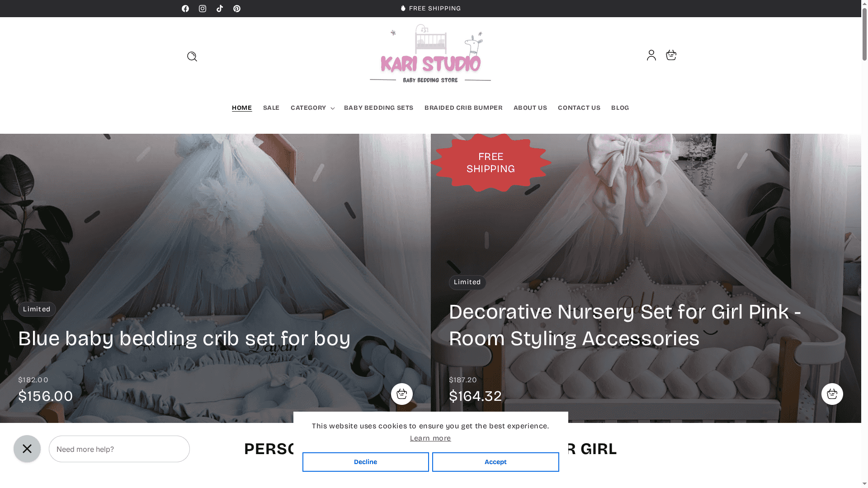The image size is (868, 488).
Task: Decline the cookie notice
Action: click(x=365, y=462)
